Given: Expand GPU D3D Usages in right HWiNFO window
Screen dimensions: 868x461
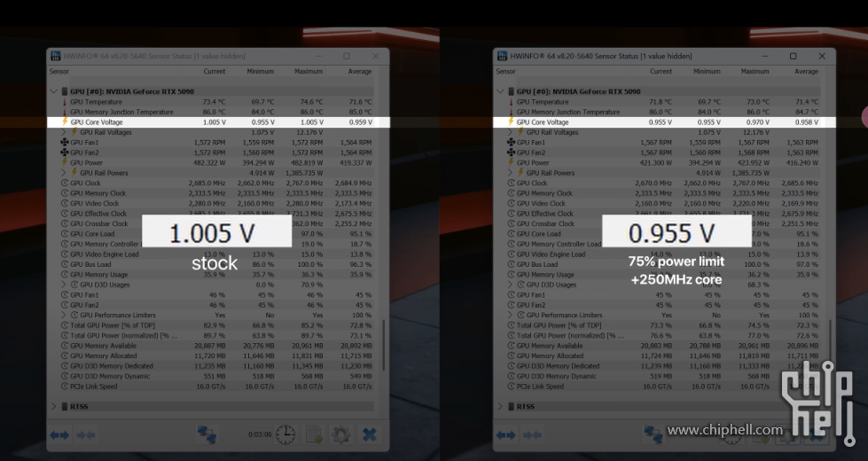Looking at the screenshot, I should click(510, 285).
